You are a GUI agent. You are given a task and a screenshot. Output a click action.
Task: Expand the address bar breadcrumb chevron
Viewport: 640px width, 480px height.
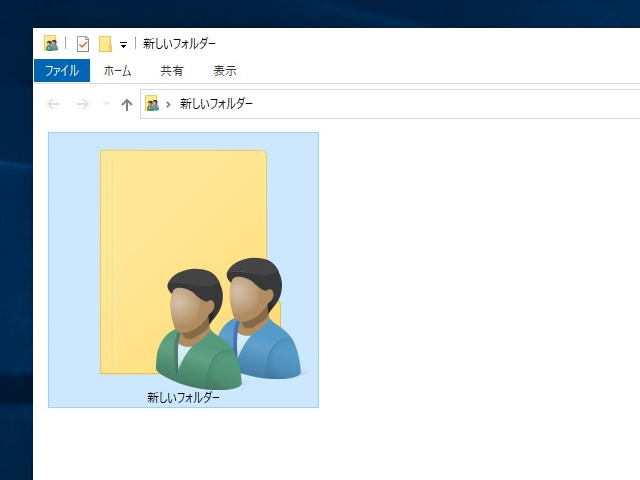(168, 104)
